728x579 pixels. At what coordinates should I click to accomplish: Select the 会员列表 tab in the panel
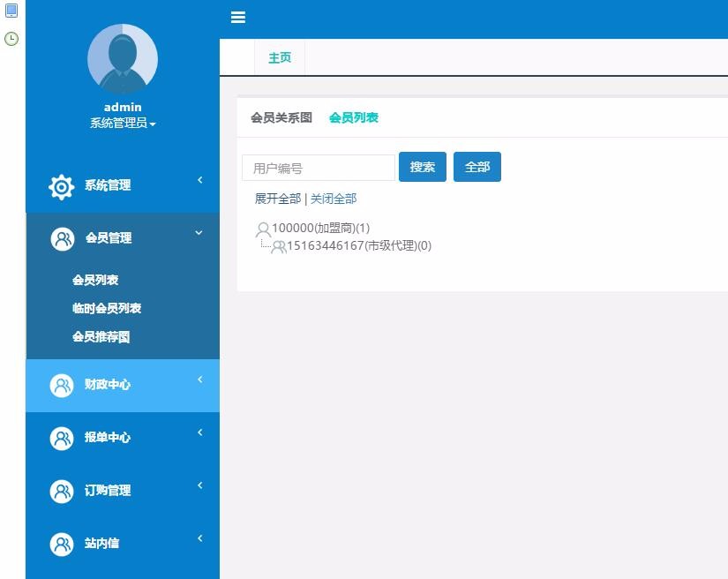[354, 117]
